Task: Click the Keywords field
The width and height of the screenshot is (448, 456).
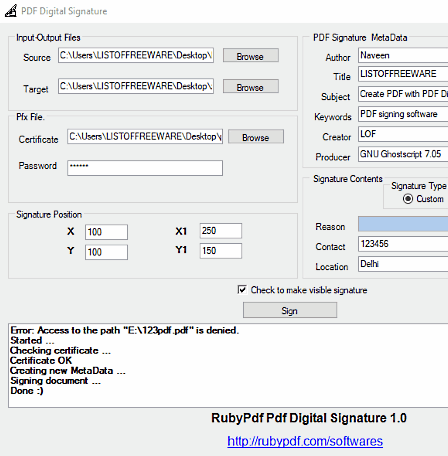Action: point(403,114)
